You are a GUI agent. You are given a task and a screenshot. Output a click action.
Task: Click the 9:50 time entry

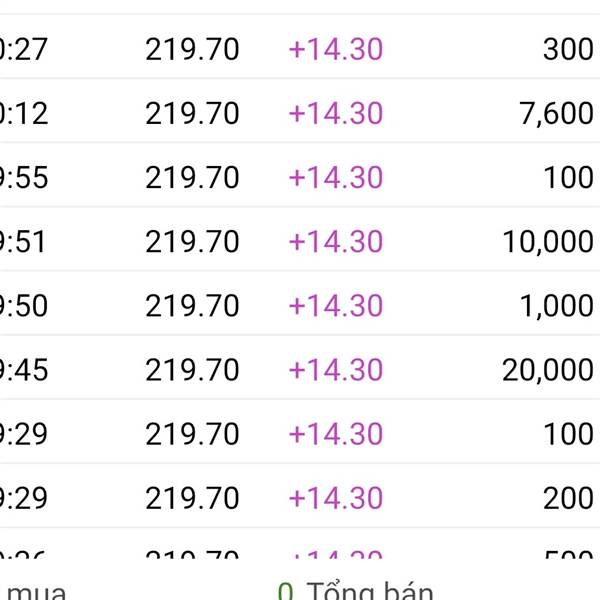tap(24, 306)
